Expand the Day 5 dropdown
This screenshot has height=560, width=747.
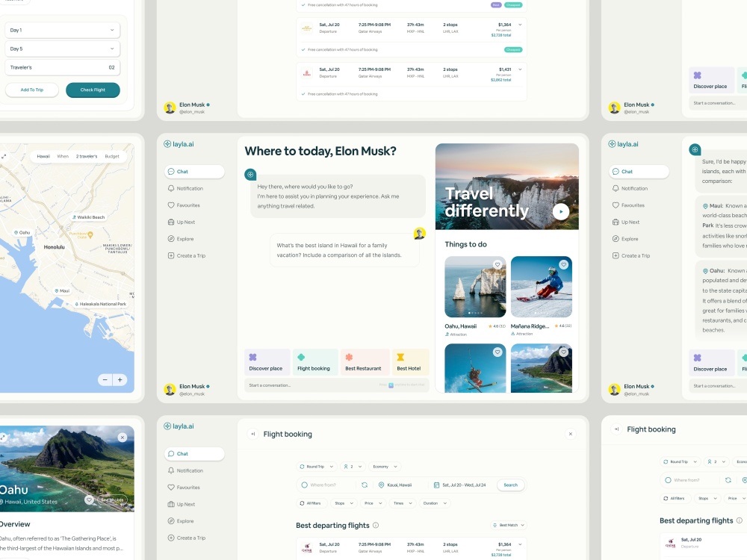[63, 49]
